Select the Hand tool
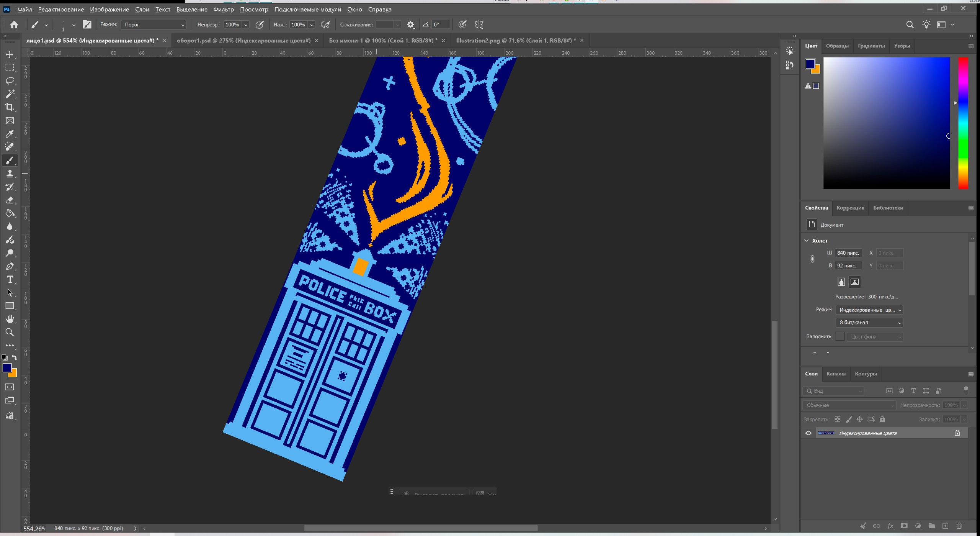 click(10, 319)
